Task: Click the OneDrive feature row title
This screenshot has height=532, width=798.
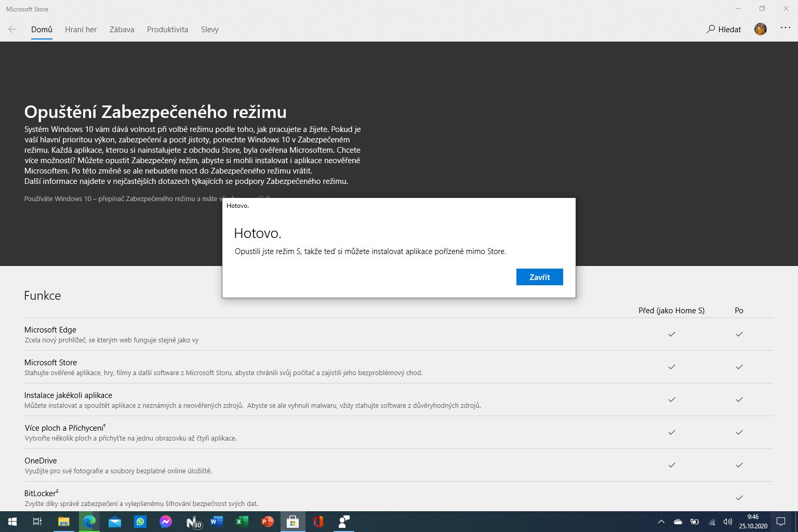Action: pyautogui.click(x=41, y=461)
